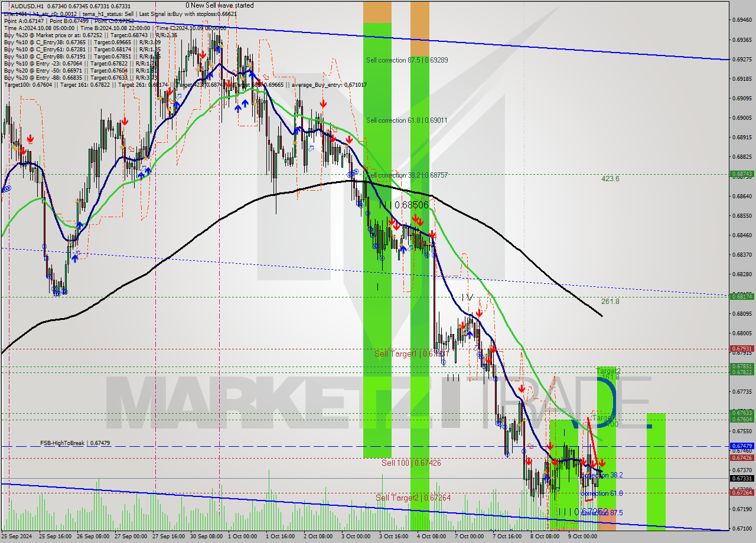Select the 'Buy %20 @ Entry -50' line
Screen dimensions: 756x543
80,70
